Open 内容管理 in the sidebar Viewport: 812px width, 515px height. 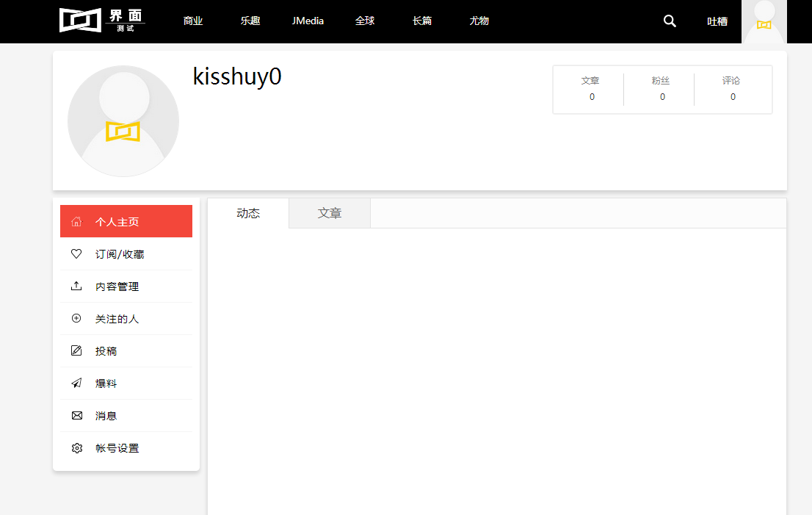tap(126, 286)
